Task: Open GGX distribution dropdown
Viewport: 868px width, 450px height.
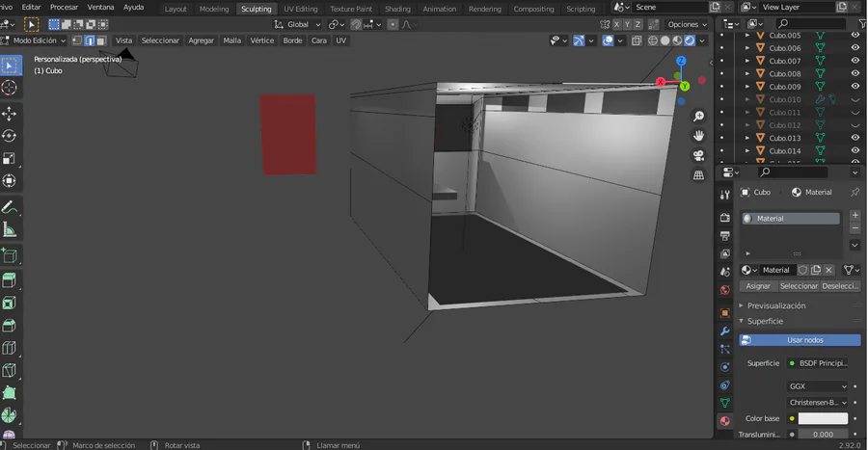Action: point(817,385)
